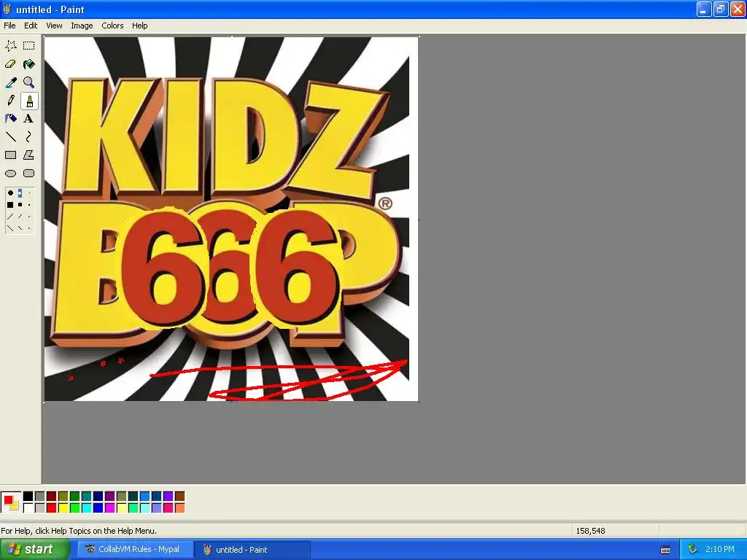Open the File menu
Image resolution: width=747 pixels, height=560 pixels.
[9, 26]
